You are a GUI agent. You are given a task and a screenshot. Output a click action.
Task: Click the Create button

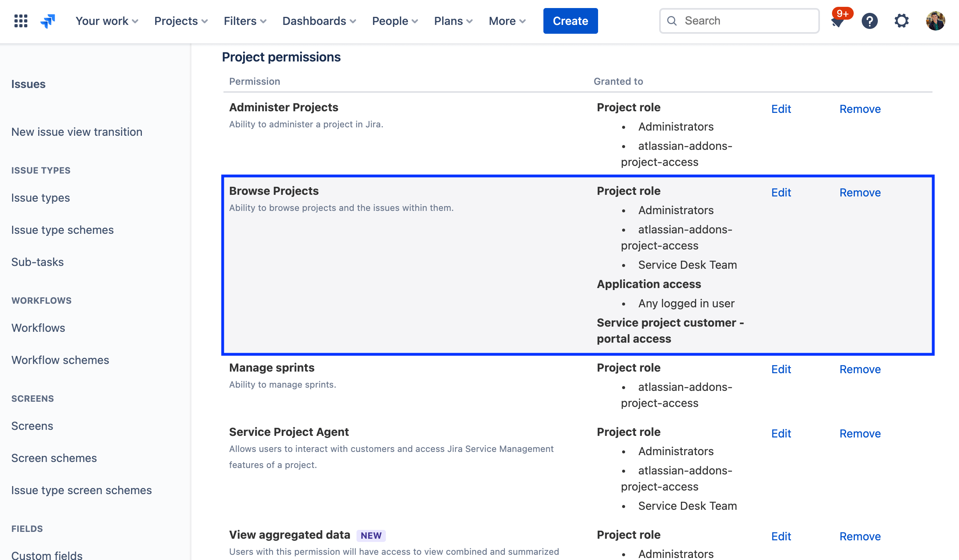click(571, 20)
